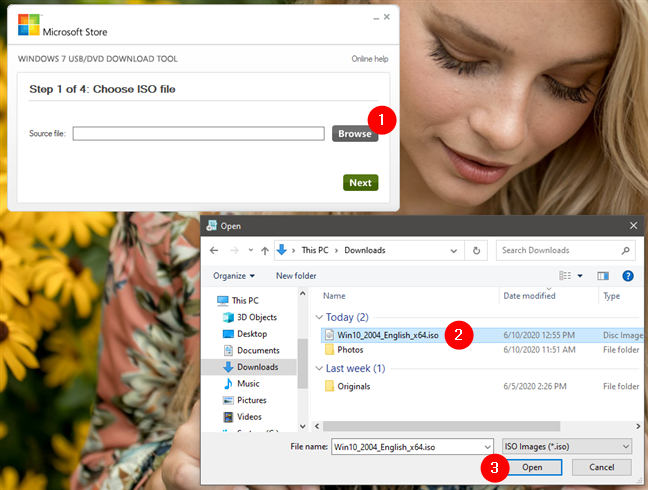Refresh the Downloads folder view
Screen dimensions: 648x490
(476, 250)
